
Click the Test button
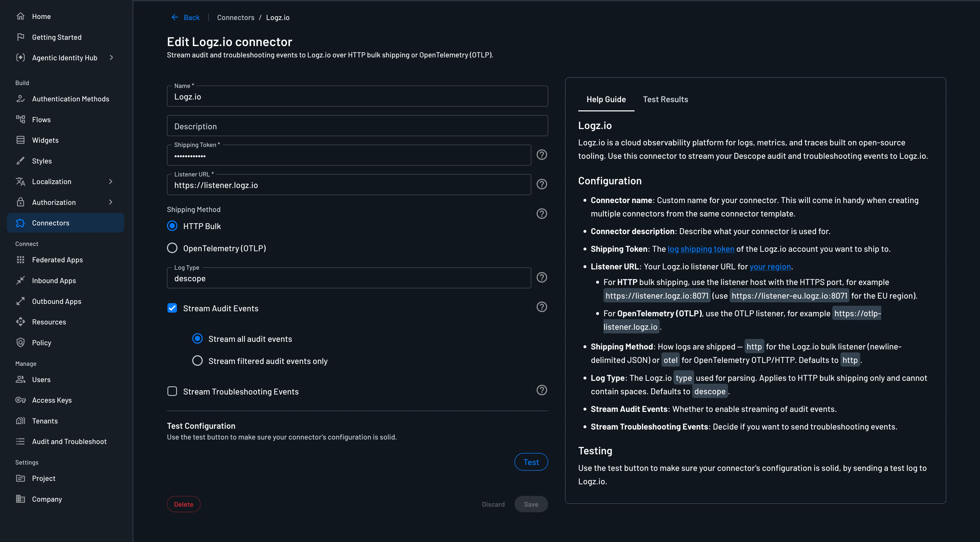(x=531, y=462)
